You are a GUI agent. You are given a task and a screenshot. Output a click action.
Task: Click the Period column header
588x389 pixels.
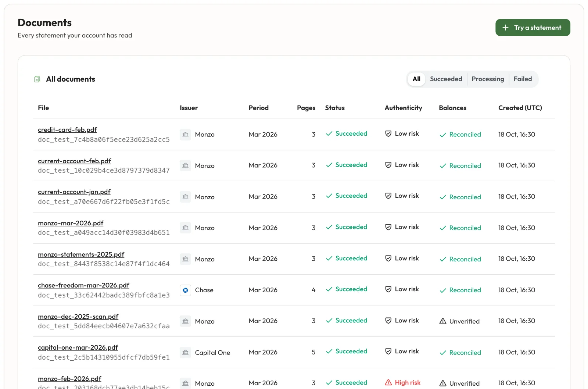pyautogui.click(x=258, y=108)
